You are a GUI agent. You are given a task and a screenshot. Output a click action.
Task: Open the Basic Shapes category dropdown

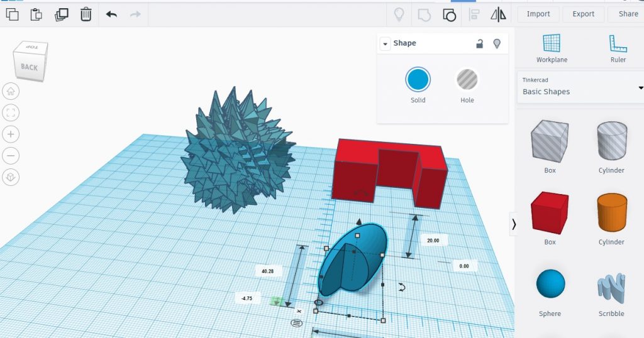(x=580, y=87)
